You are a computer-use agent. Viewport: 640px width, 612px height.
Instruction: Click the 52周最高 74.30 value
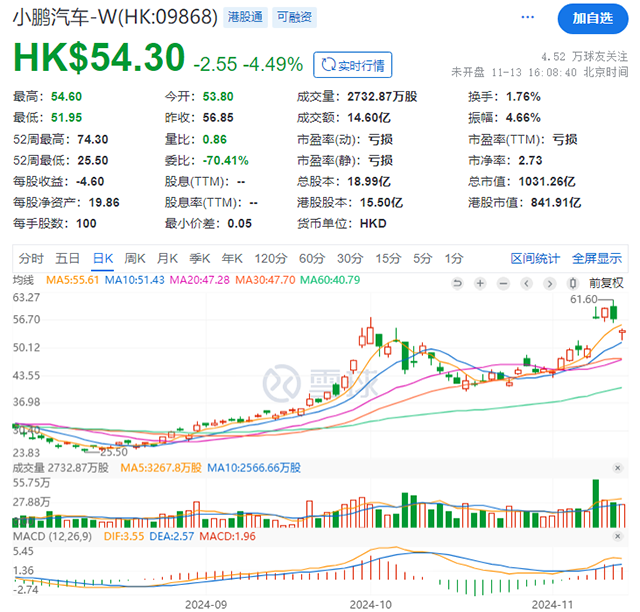pyautogui.click(x=93, y=140)
